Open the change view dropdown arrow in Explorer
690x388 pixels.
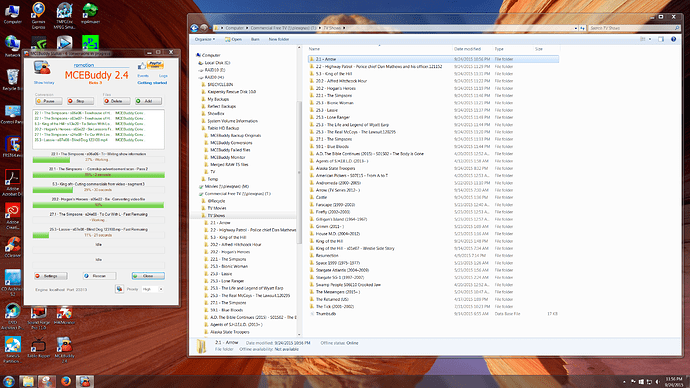(650, 39)
